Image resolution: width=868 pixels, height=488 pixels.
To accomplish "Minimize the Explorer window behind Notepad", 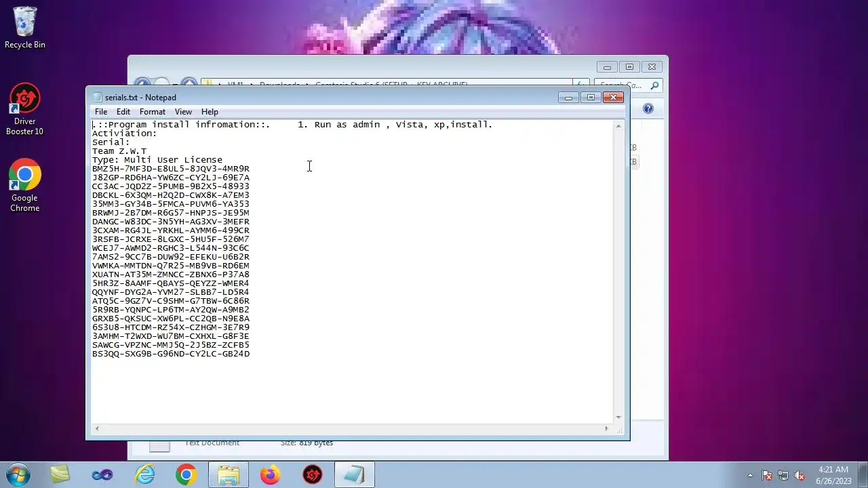I will tap(607, 67).
